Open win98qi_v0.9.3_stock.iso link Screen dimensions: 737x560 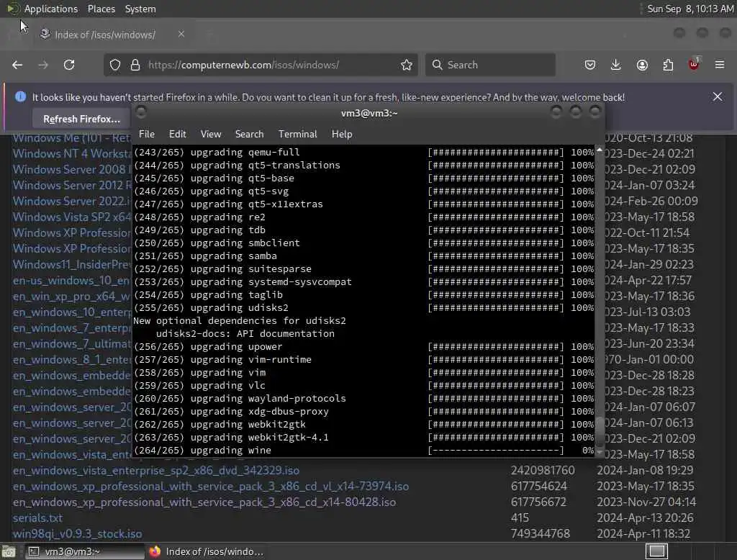(x=78, y=533)
